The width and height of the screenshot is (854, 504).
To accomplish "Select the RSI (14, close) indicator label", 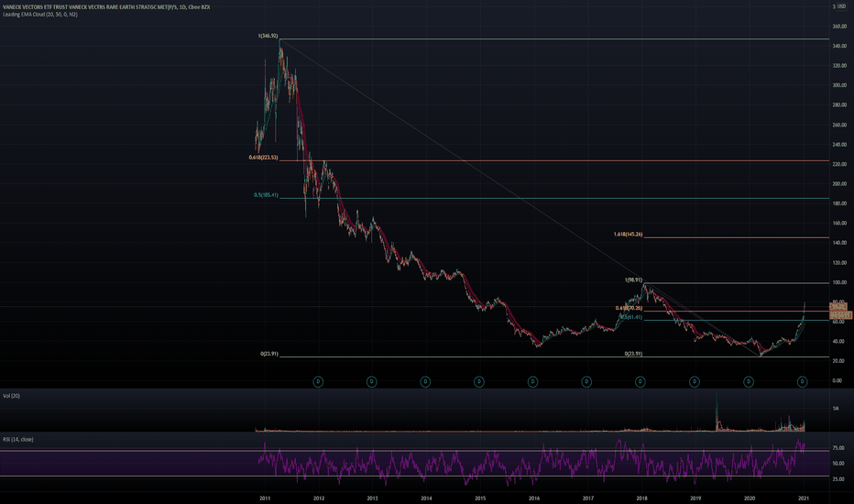I will [x=18, y=439].
